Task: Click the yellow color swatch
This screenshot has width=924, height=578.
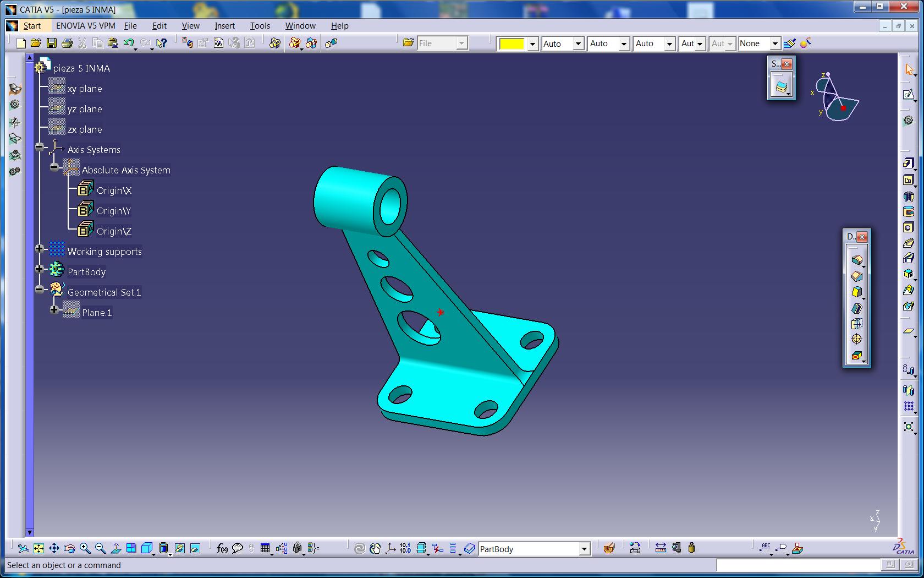Action: [x=512, y=43]
